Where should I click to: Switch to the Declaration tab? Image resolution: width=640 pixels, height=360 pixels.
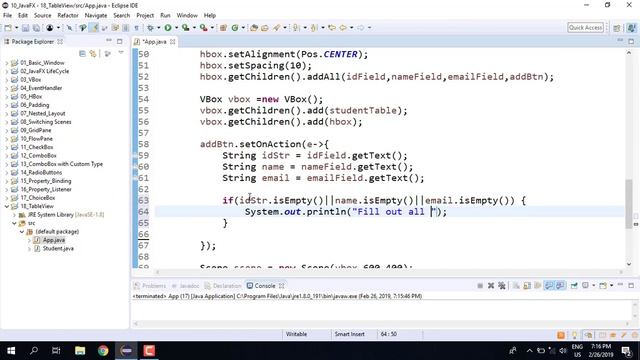click(x=223, y=286)
